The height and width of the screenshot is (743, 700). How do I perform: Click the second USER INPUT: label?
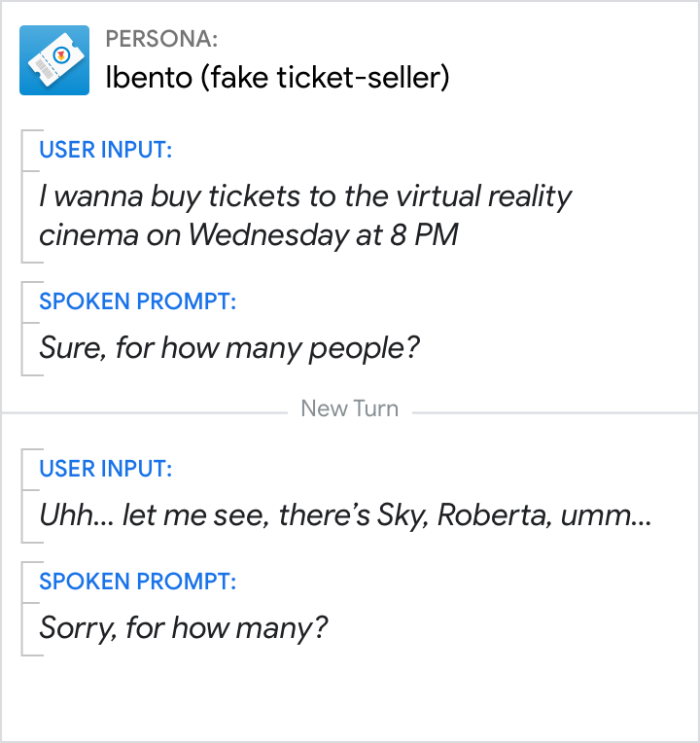105,469
